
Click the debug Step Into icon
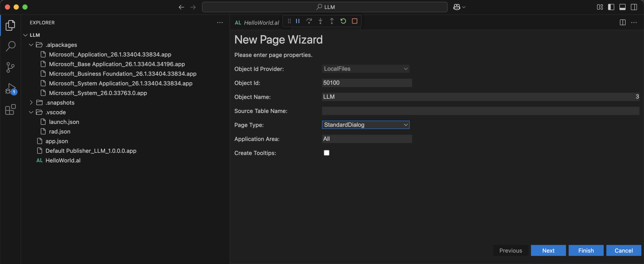click(320, 21)
